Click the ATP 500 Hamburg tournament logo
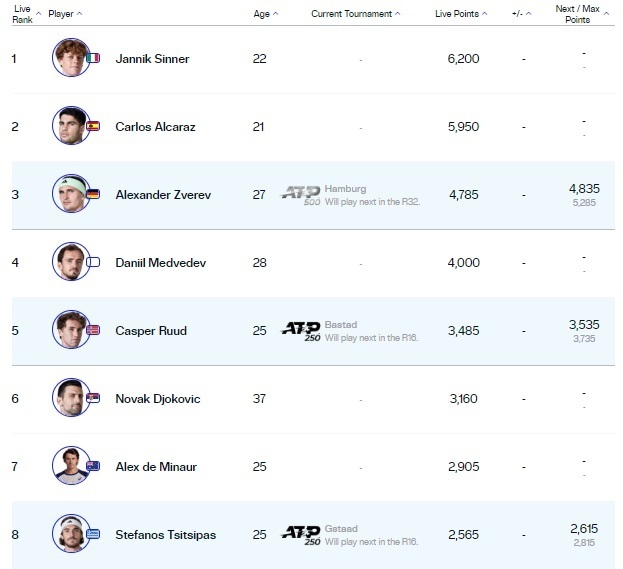Viewport: 623px width, 569px height. pos(301,193)
